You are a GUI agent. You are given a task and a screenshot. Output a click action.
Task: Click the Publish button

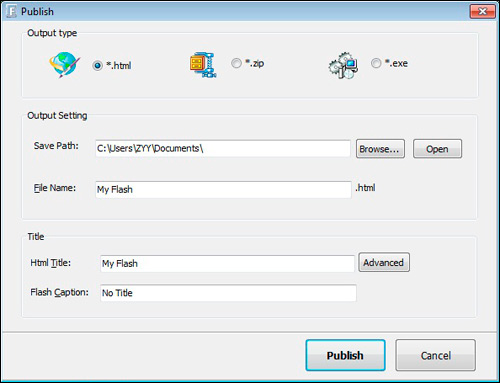point(345,355)
